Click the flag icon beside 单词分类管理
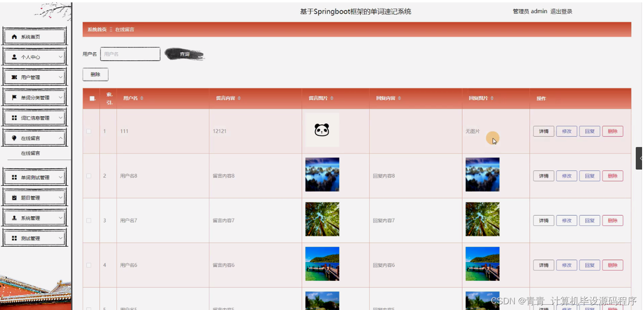The image size is (644, 310). pos(14,98)
